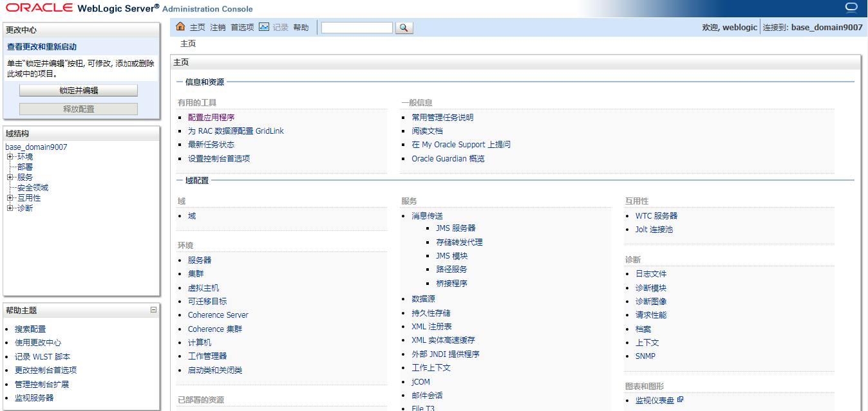Open the 最新任务状态 link

[211, 145]
